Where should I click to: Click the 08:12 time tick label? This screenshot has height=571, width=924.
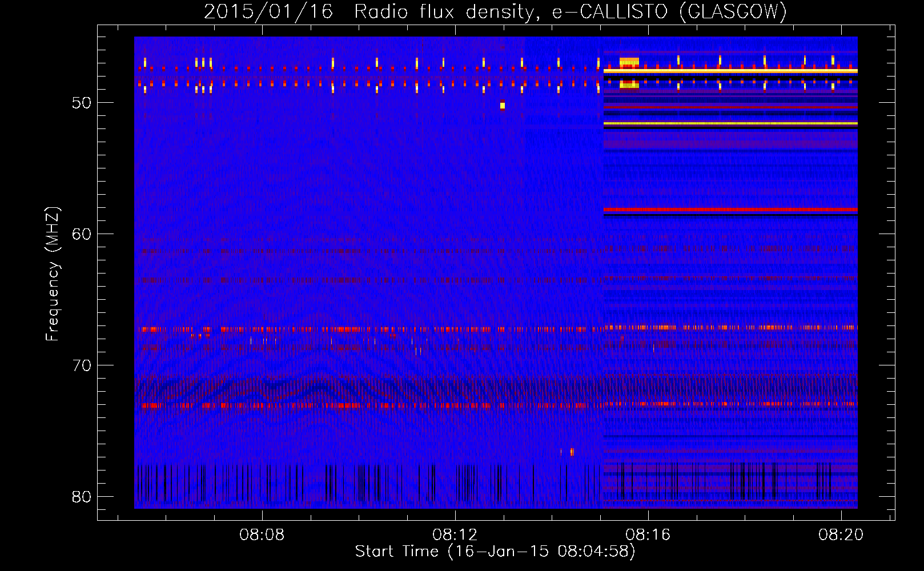[x=455, y=535]
